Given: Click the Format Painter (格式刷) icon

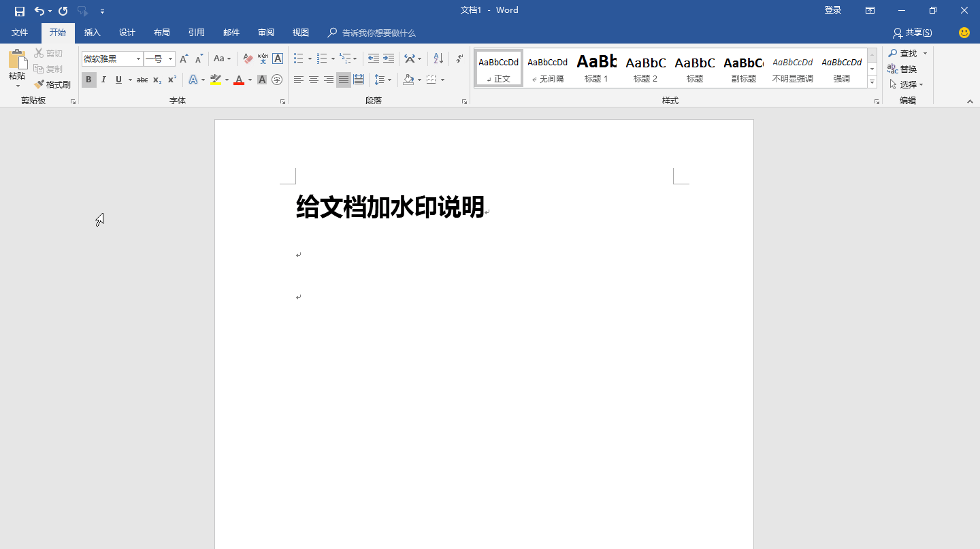Looking at the screenshot, I should [52, 84].
